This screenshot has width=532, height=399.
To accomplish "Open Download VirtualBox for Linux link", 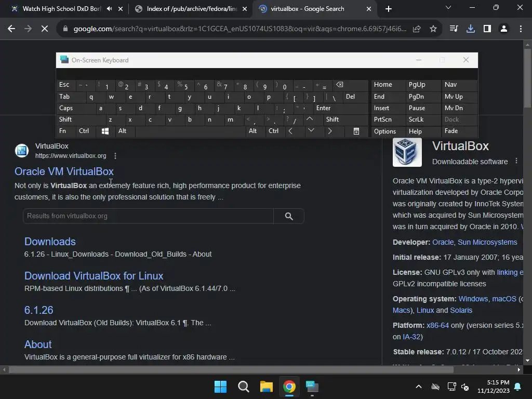I will (x=94, y=276).
